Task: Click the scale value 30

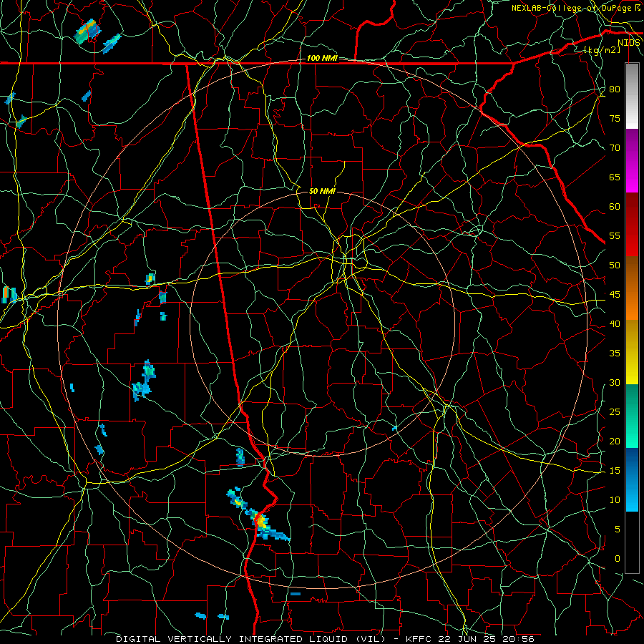Action: point(615,383)
